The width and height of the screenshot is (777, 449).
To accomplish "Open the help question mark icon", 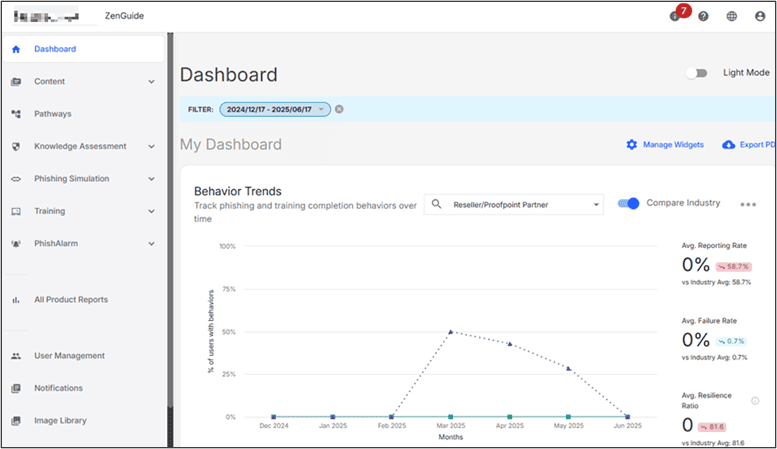I will pos(703,16).
